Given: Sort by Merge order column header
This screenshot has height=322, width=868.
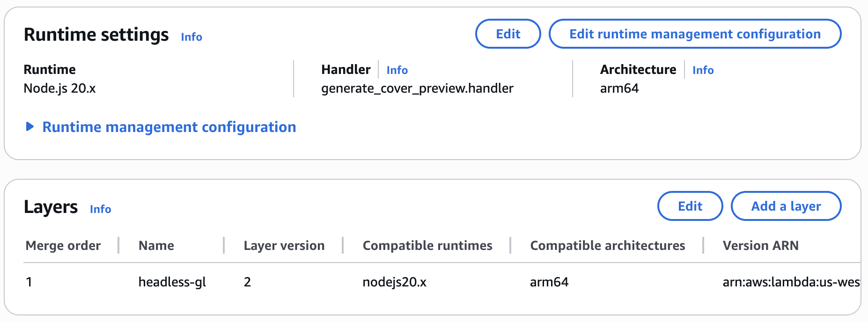Looking at the screenshot, I should [x=63, y=246].
